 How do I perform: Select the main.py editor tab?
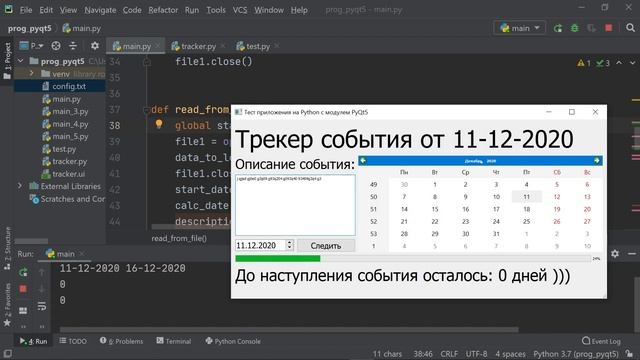[x=136, y=46]
